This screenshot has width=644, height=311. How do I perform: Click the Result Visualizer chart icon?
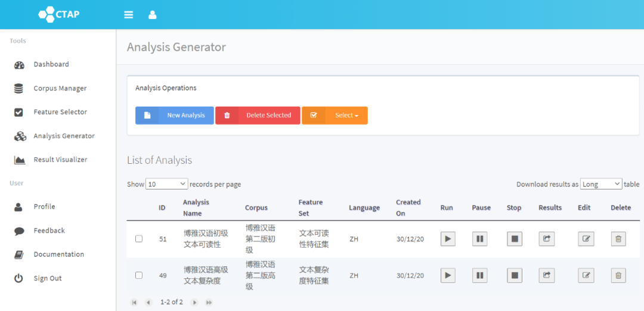pos(20,160)
